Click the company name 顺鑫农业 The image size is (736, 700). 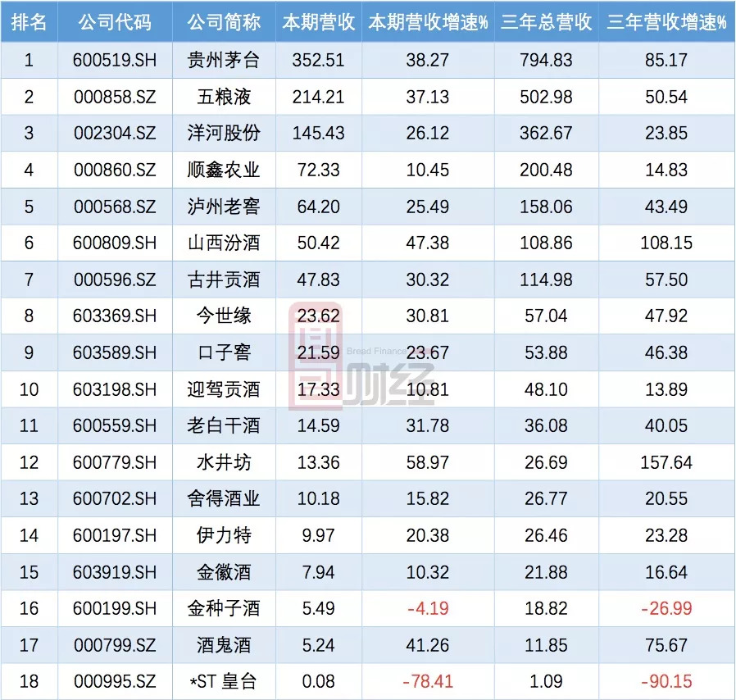click(224, 170)
